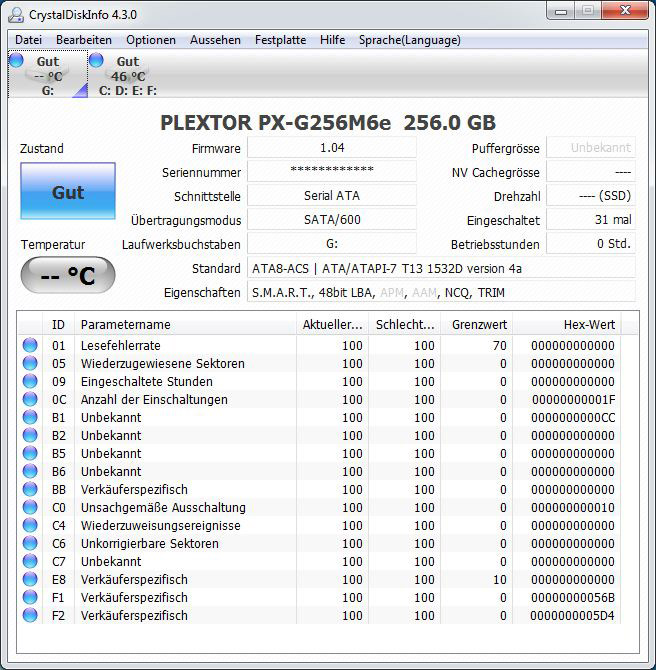Click hex value 0000000000CC
656x670 pixels.
[x=573, y=417]
